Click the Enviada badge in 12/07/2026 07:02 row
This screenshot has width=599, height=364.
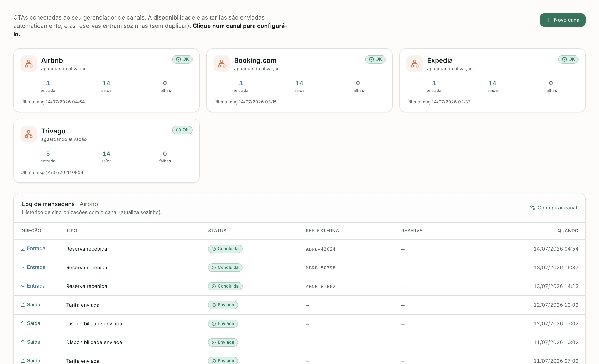pos(223,323)
